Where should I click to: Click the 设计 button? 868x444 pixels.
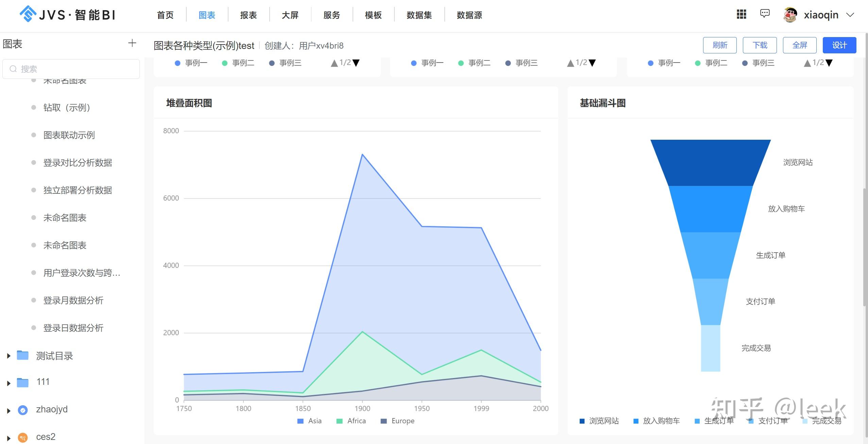(839, 45)
